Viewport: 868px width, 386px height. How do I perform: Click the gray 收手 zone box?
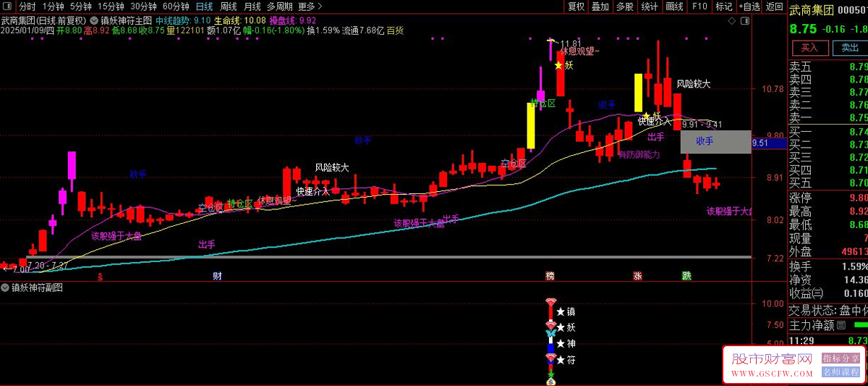click(715, 141)
